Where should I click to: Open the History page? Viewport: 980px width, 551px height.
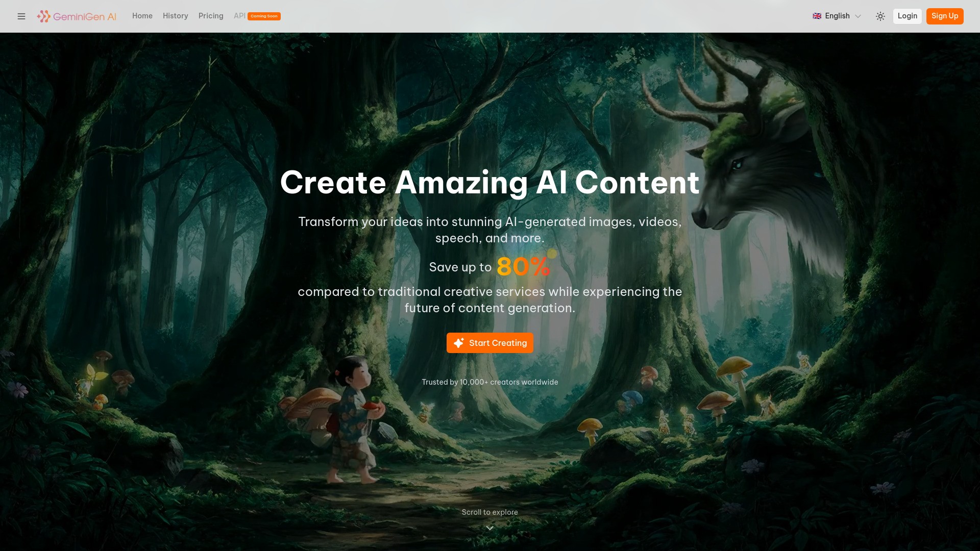click(175, 16)
